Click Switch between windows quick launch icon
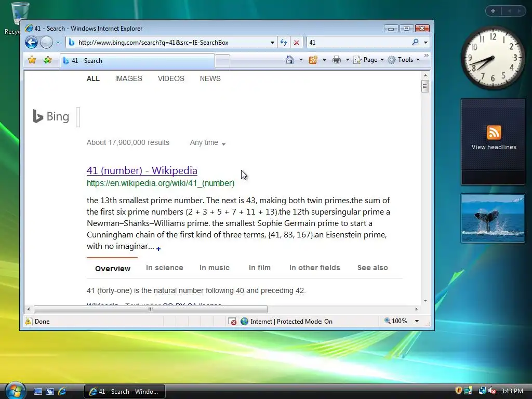The width and height of the screenshot is (532, 399). (x=50, y=392)
